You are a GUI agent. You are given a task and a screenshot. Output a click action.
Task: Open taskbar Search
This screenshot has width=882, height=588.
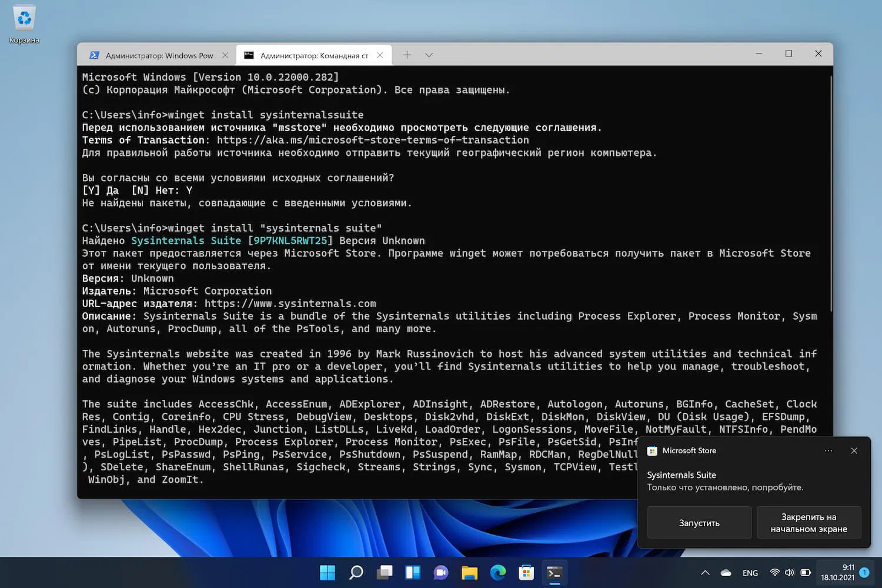click(356, 573)
